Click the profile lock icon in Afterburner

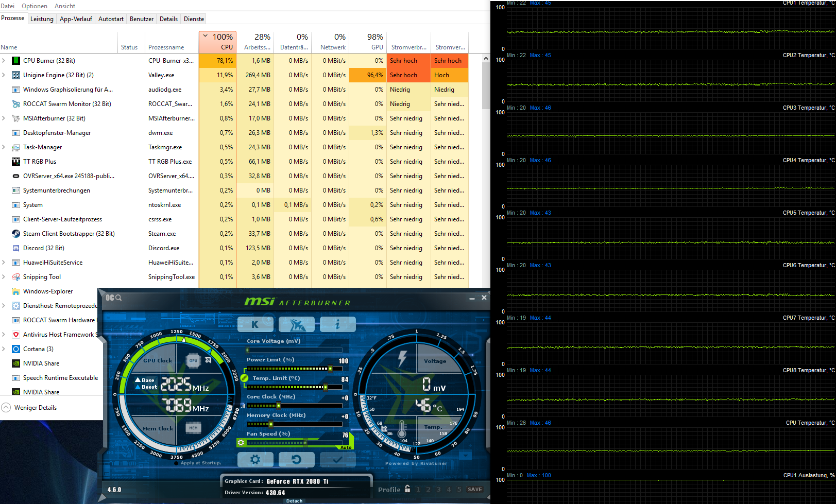(x=407, y=489)
